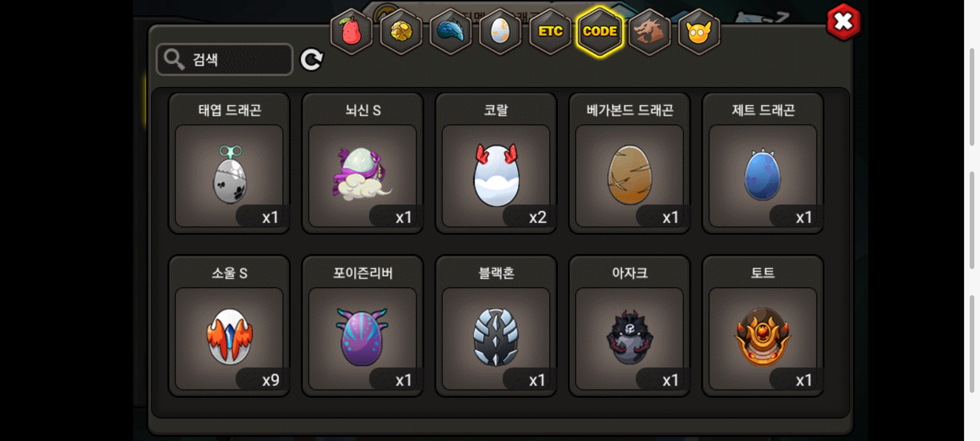
Task: Focus the 검색 search field
Action: 225,60
